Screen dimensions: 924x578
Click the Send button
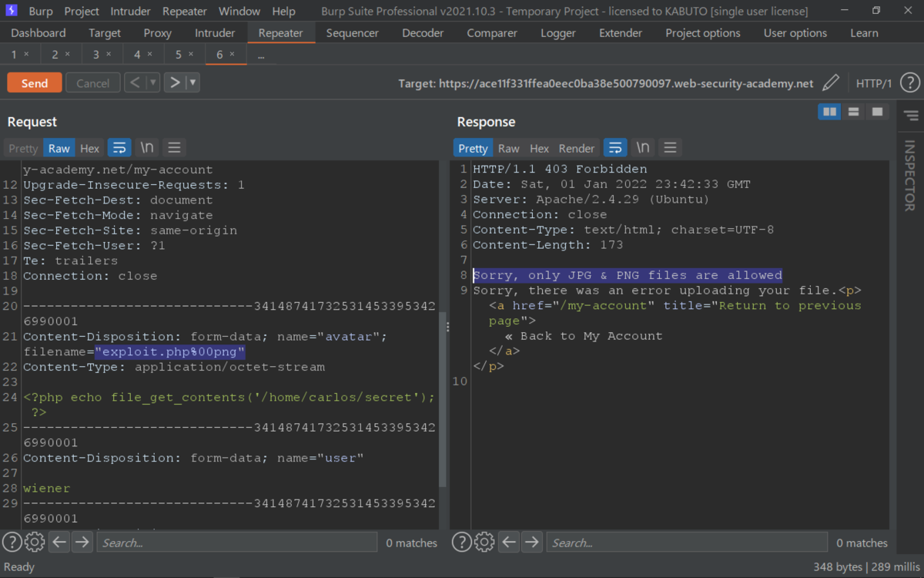click(x=35, y=83)
